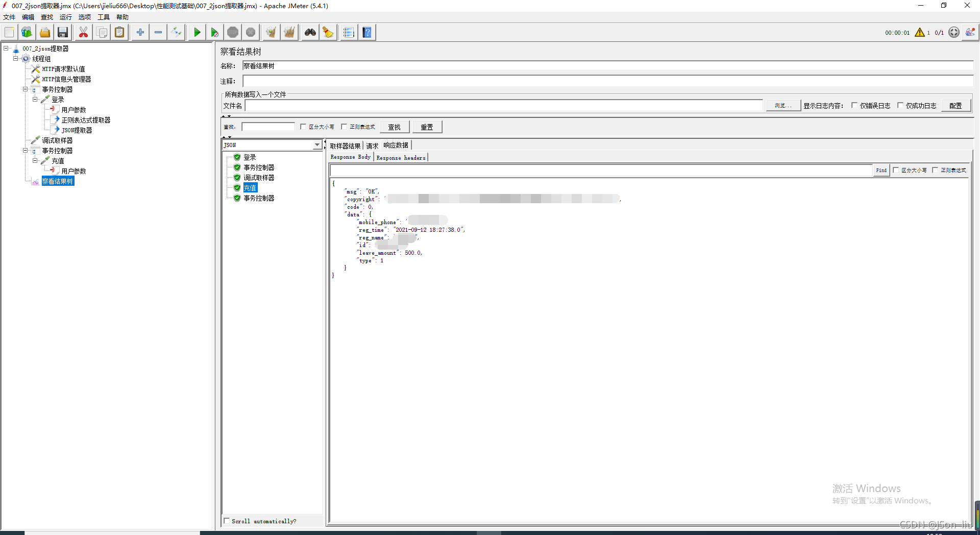Screen dimensions: 980x535
Task: Toggle Scroll automatically checkbox
Action: coord(227,521)
